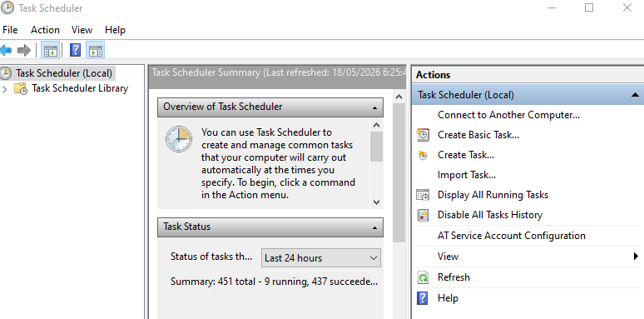The image size is (644, 319).
Task: Click the Actions pane header
Action: point(528,75)
